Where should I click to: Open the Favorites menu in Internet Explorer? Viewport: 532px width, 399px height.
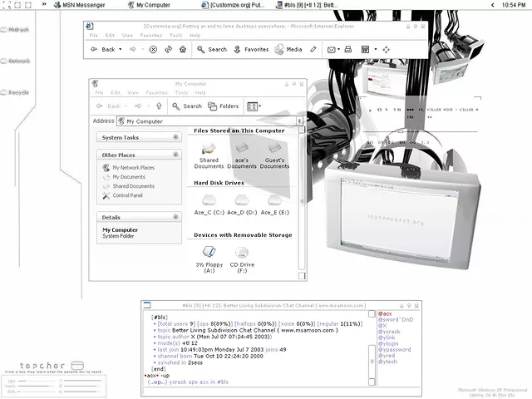pos(151,36)
